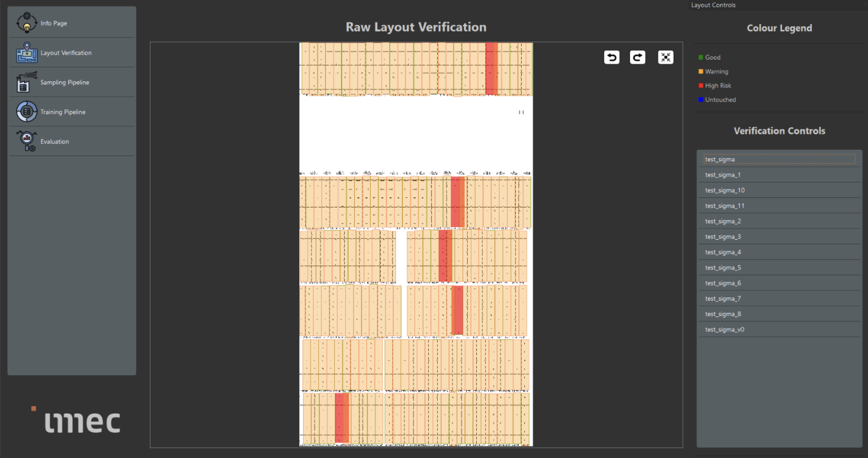
Task: Select test_sigma_11 list entry
Action: click(x=779, y=206)
